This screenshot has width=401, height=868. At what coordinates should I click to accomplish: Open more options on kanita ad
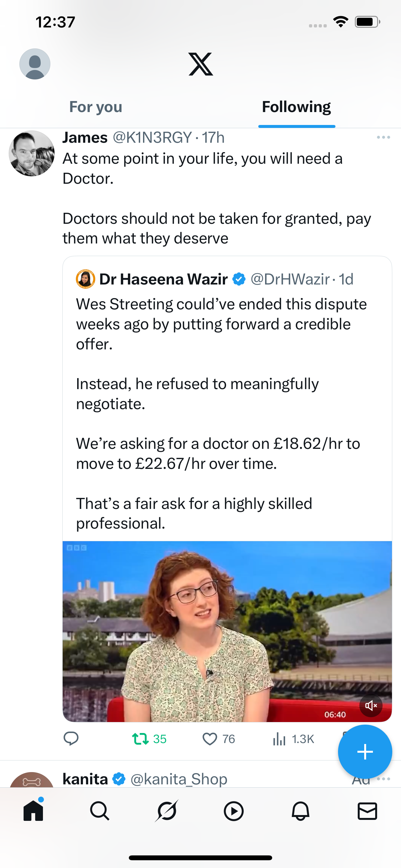(x=384, y=779)
